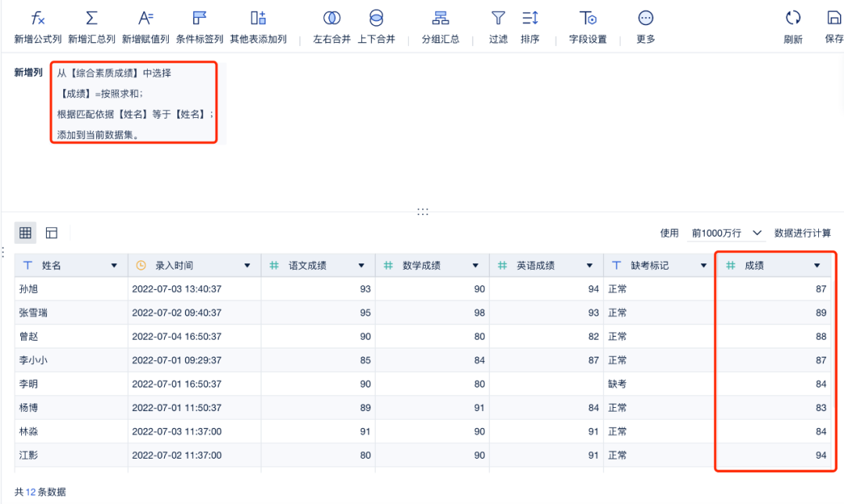The height and width of the screenshot is (504, 844).
Task: Click the 2022-07-02 11:37:00 cell
Action: click(195, 455)
